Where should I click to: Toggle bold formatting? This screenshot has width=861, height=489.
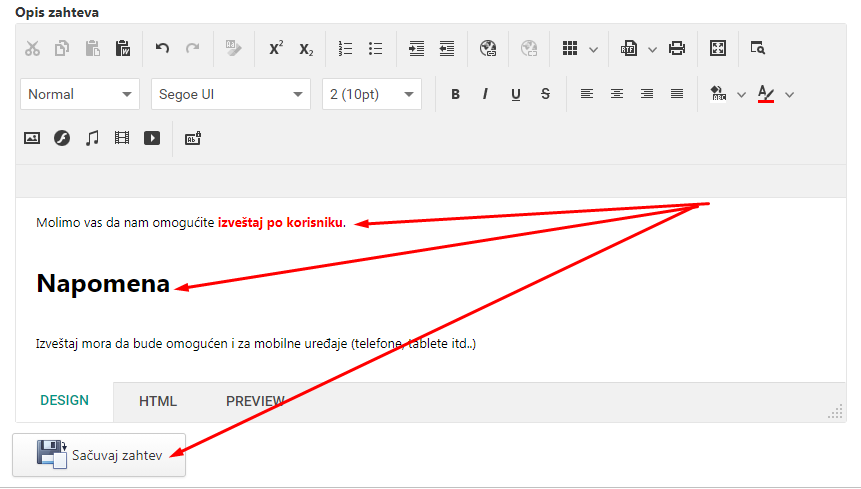[455, 95]
